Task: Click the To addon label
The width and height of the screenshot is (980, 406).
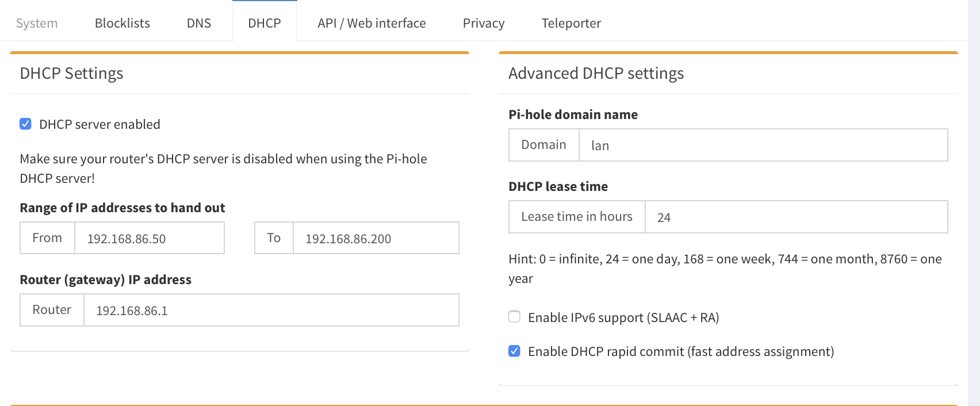Action: pos(274,238)
